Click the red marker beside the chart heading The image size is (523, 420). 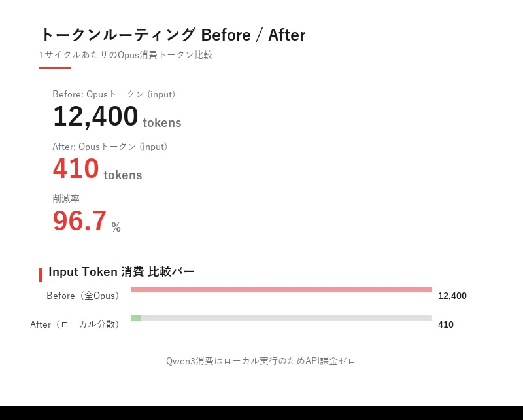tap(41, 275)
